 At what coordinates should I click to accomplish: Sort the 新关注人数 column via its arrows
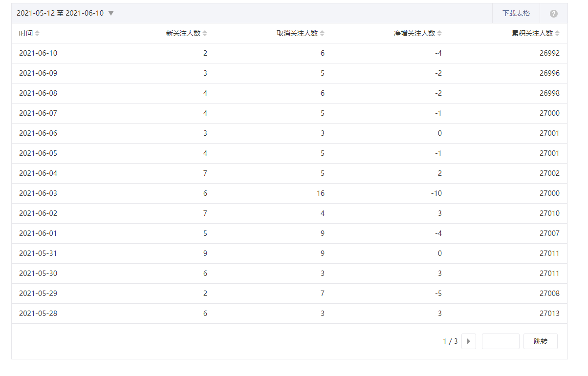205,33
